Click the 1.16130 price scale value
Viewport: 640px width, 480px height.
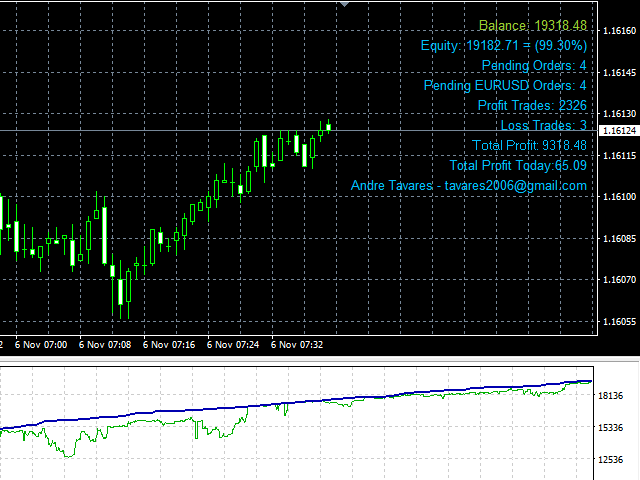tap(619, 113)
